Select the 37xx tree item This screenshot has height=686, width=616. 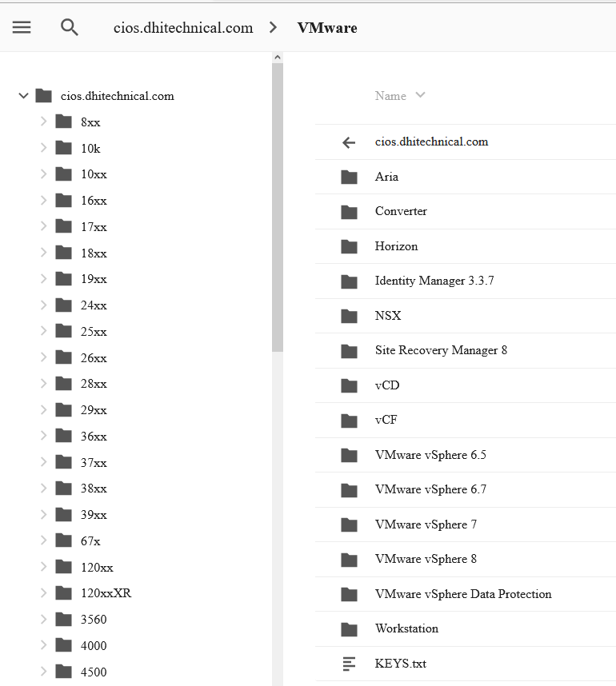tap(94, 462)
